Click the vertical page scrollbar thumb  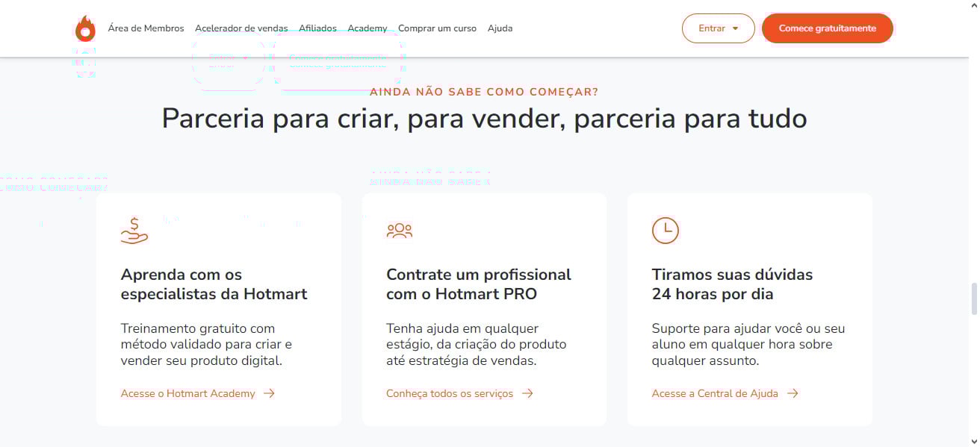[974, 298]
